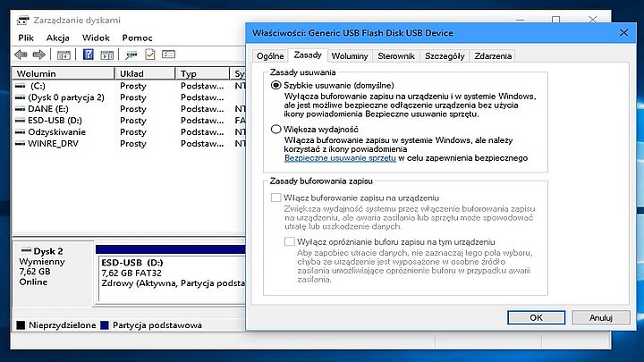The width and height of the screenshot is (644, 362).
Task: Click the Układ column header
Action: pos(145,73)
